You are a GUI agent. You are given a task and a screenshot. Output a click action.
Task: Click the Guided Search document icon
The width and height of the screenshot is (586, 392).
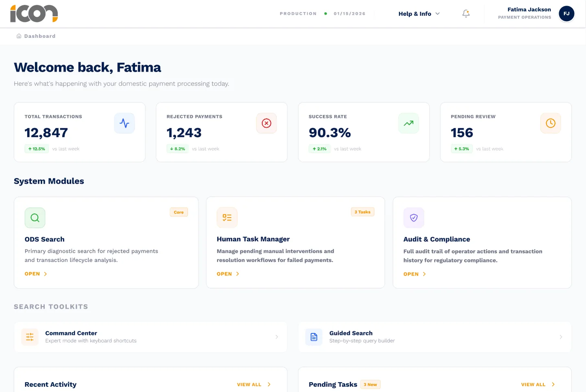pos(314,337)
